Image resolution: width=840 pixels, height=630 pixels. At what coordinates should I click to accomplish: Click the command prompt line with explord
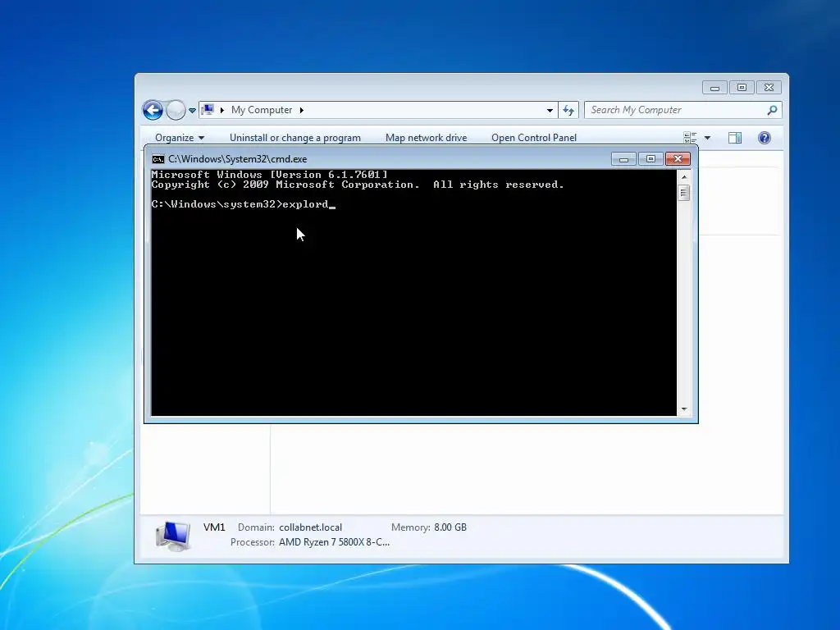(244, 204)
